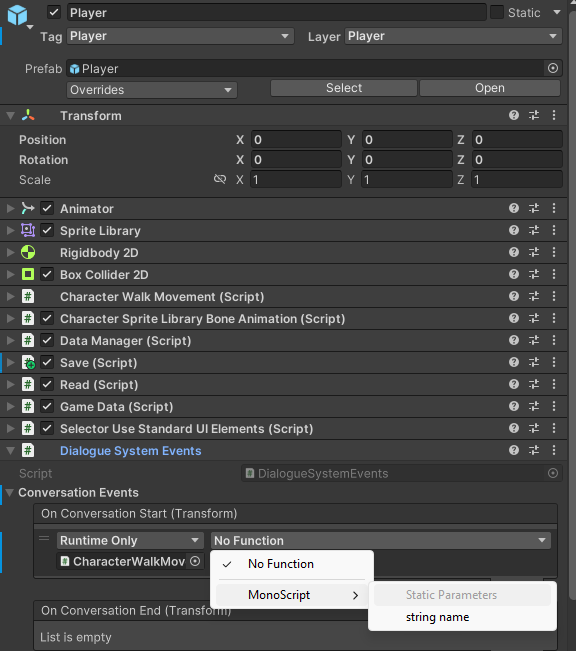
Task: Click Box Collider 2D presets icon
Action: 534,274
